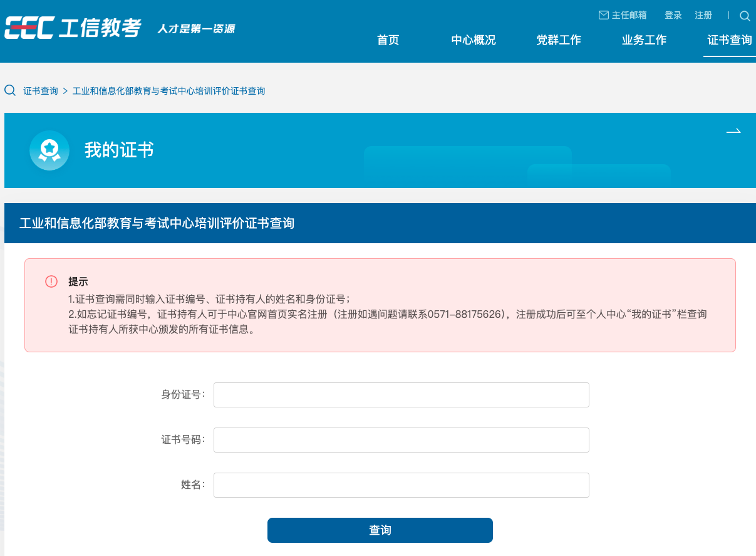The height and width of the screenshot is (556, 756).
Task: Focus the 姓名 input field
Action: click(x=401, y=485)
